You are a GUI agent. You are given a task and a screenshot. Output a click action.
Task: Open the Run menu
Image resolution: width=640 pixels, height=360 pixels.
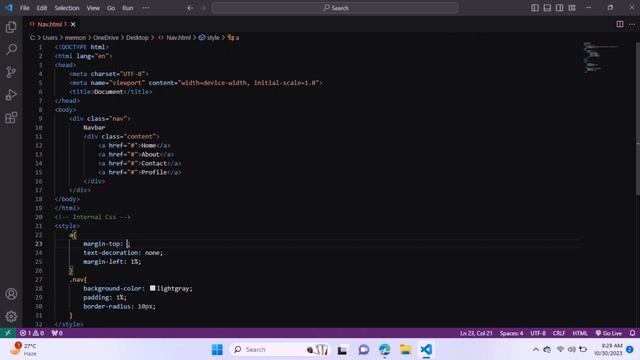pyautogui.click(x=128, y=8)
